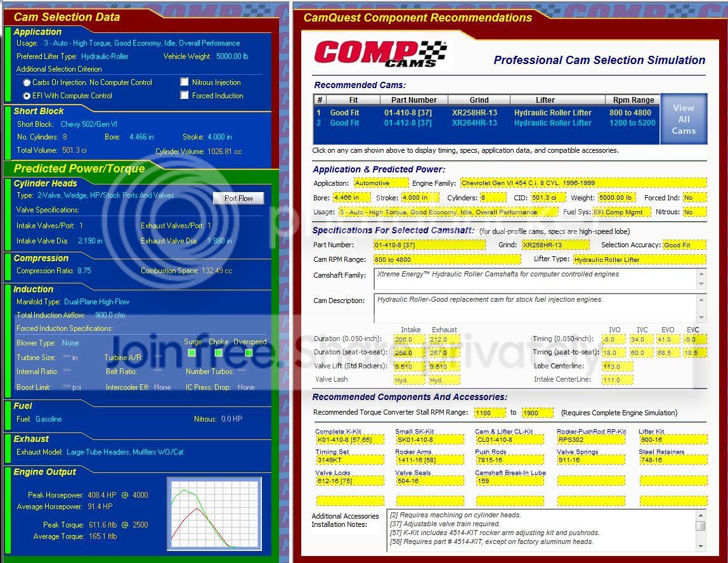Click the Vehicle Weight 5000.00 lb value

[x=232, y=56]
